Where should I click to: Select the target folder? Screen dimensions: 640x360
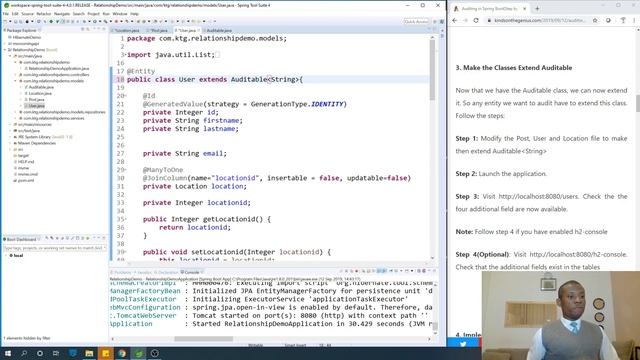23,156
